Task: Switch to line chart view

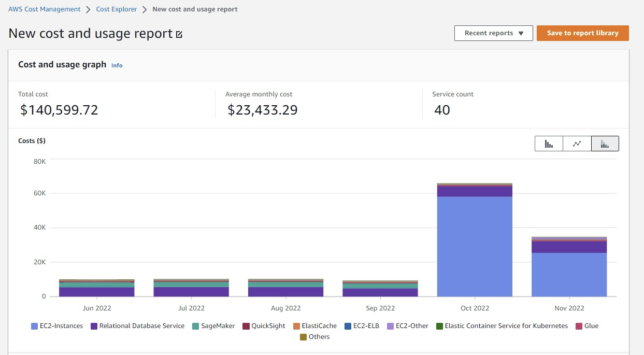Action: [577, 144]
